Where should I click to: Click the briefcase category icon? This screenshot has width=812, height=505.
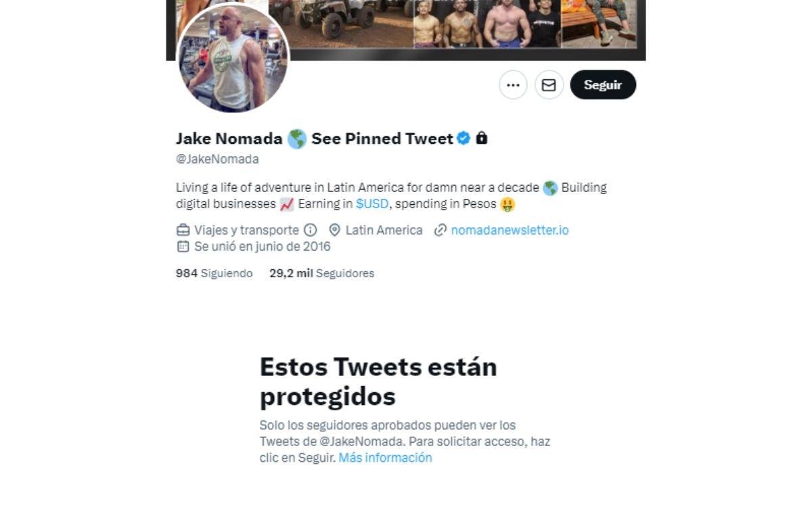(x=183, y=230)
